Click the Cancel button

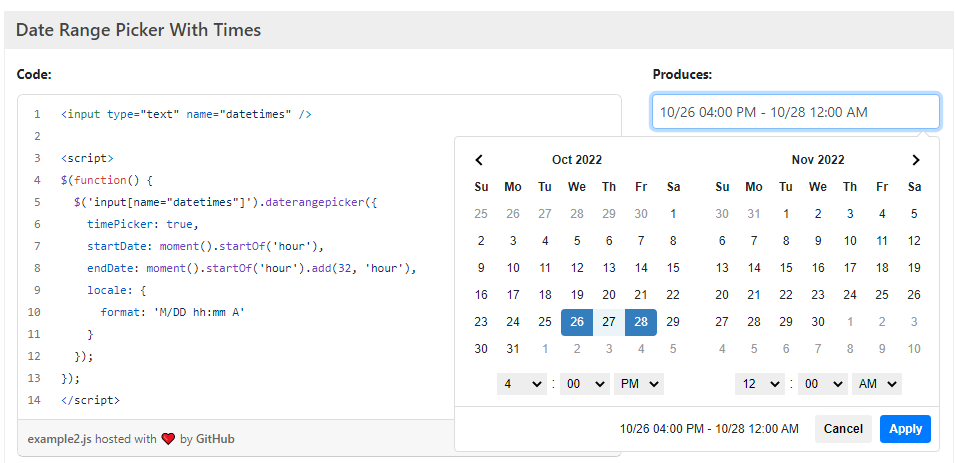pyautogui.click(x=843, y=429)
